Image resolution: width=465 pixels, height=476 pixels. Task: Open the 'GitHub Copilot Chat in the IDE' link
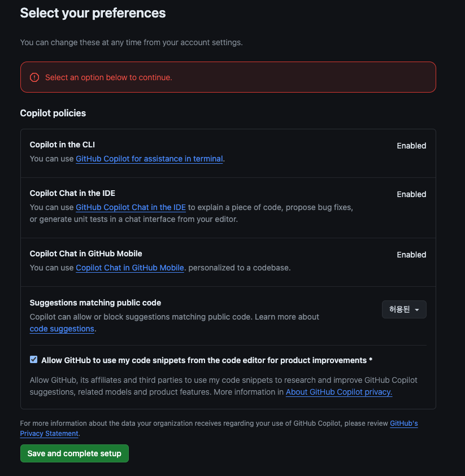[x=131, y=207]
